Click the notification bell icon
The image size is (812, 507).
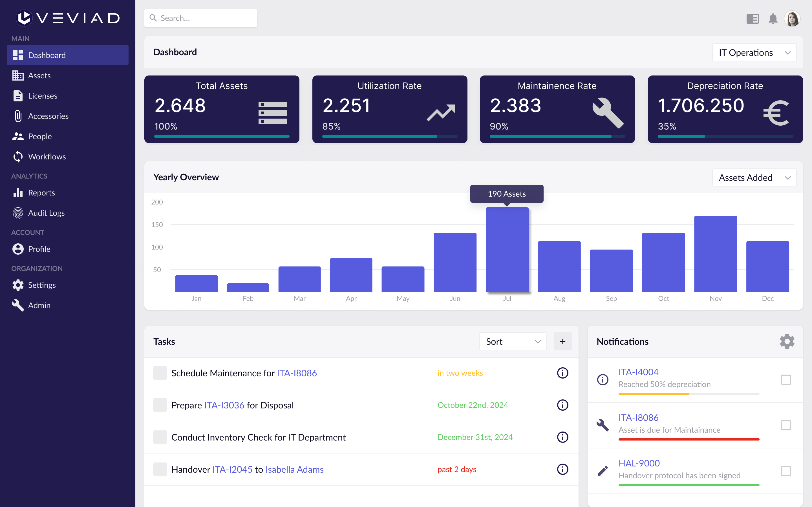pos(773,18)
